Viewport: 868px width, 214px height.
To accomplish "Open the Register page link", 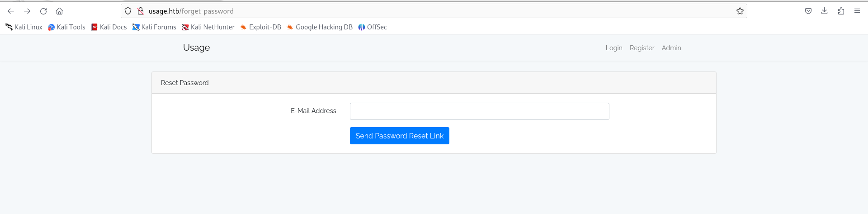I will (642, 48).
